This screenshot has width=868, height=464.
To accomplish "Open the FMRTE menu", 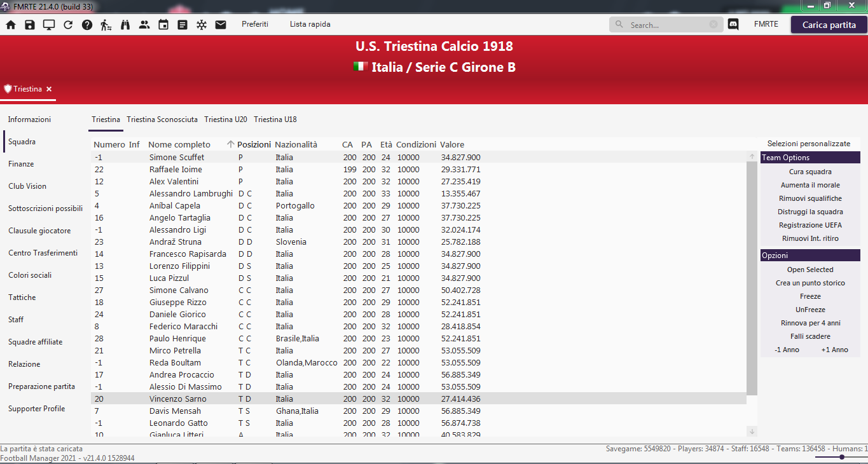I will point(766,24).
